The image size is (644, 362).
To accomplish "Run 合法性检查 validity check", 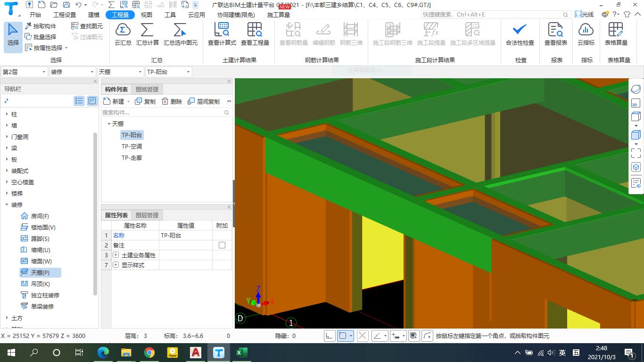I will pos(520,34).
